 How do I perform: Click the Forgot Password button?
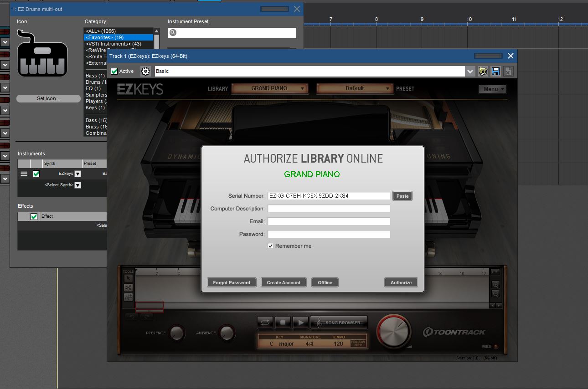click(232, 282)
